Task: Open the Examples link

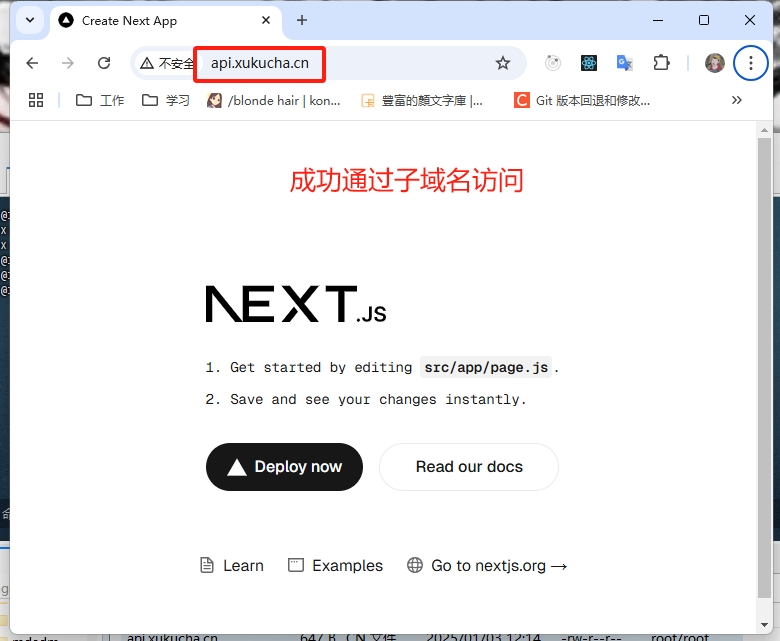Action: (336, 565)
